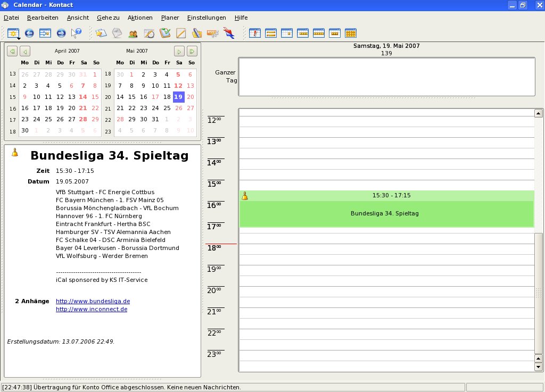Image resolution: width=545 pixels, height=392 pixels.
Task: Select 28 in the April 2007 calendar
Action: 82,119
